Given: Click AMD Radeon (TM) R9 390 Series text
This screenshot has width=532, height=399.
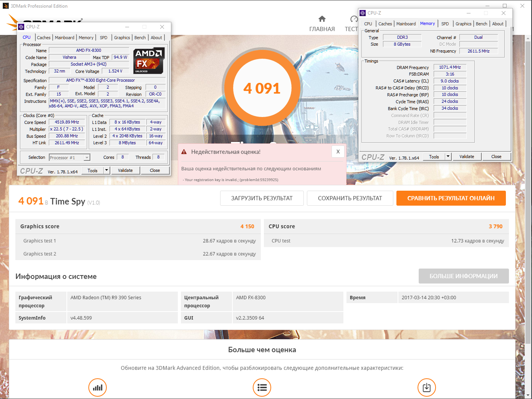Looking at the screenshot, I should (x=106, y=298).
